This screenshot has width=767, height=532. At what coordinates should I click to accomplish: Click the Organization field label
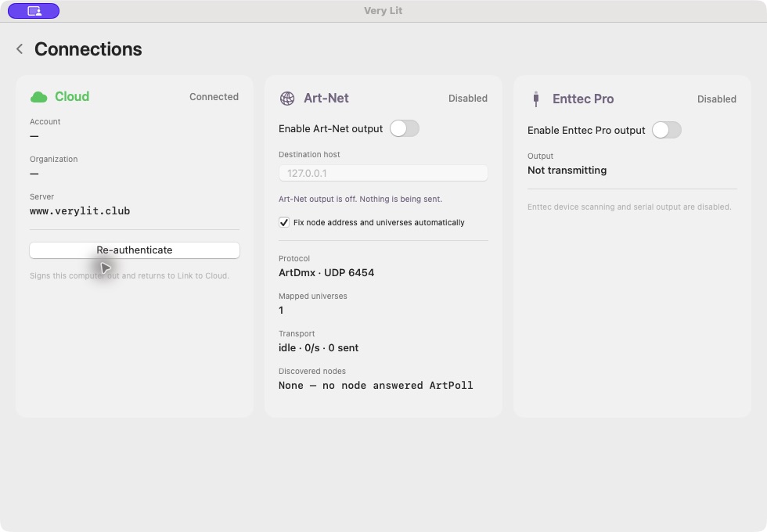(54, 160)
